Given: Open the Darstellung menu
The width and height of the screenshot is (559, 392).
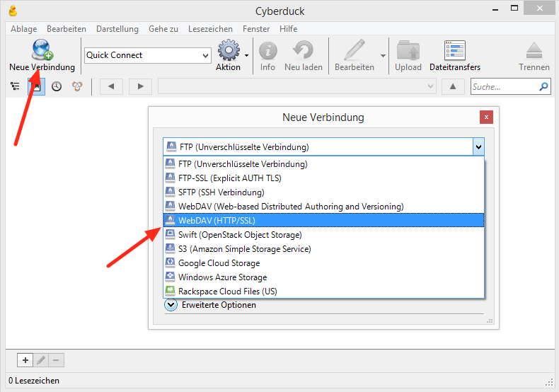Looking at the screenshot, I should pos(117,29).
